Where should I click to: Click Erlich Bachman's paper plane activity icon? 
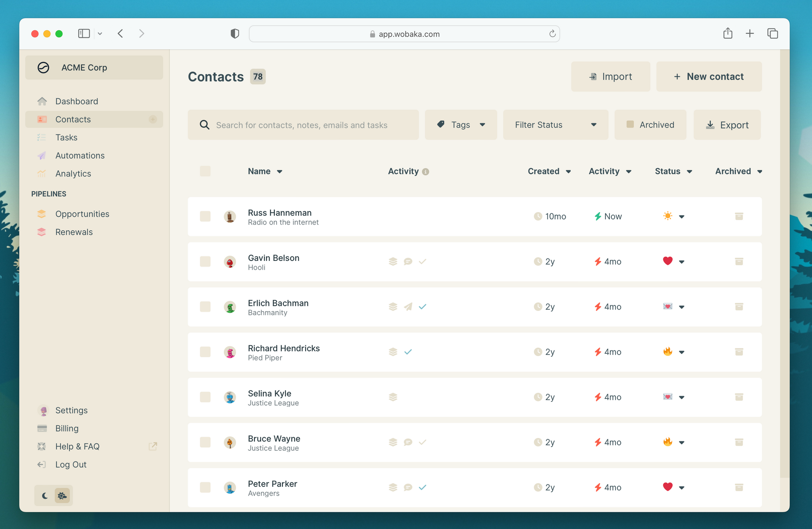click(x=408, y=307)
